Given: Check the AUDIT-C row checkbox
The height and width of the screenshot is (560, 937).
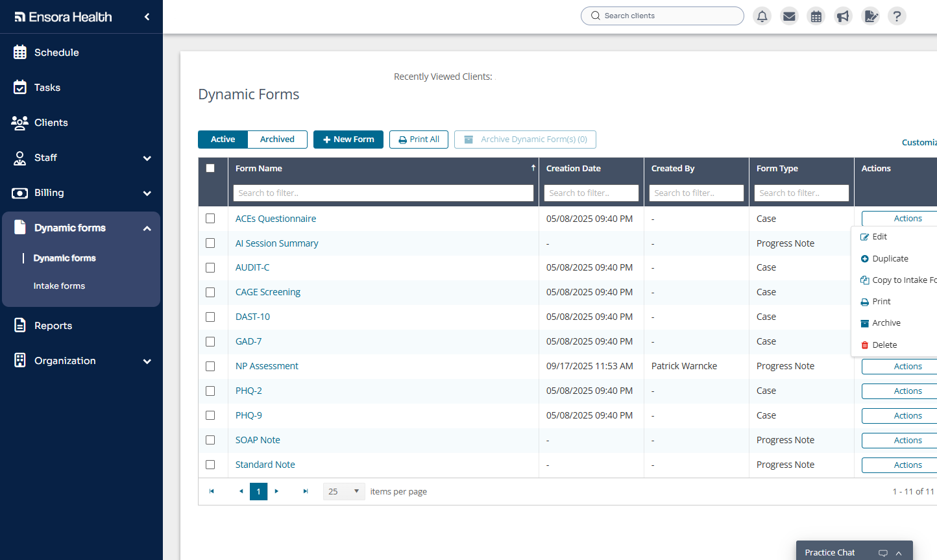Looking at the screenshot, I should tap(210, 267).
